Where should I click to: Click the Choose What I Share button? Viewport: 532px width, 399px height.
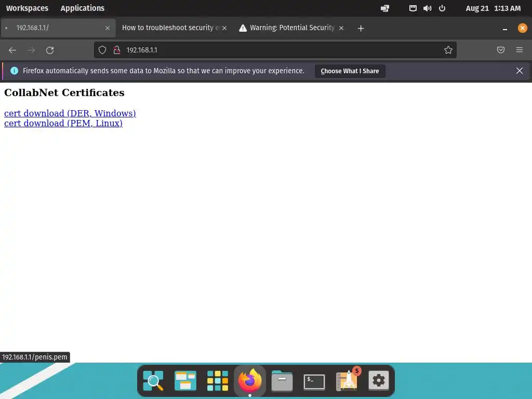[x=350, y=71]
